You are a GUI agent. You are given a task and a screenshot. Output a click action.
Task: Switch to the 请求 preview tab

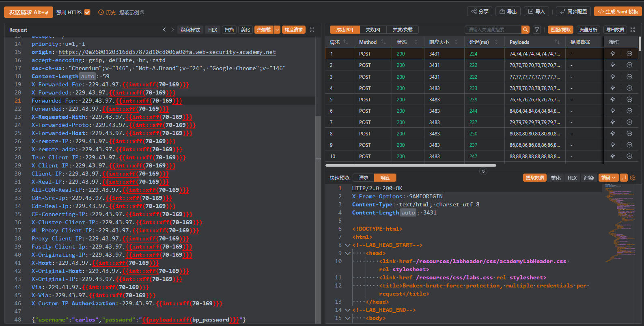tap(363, 178)
